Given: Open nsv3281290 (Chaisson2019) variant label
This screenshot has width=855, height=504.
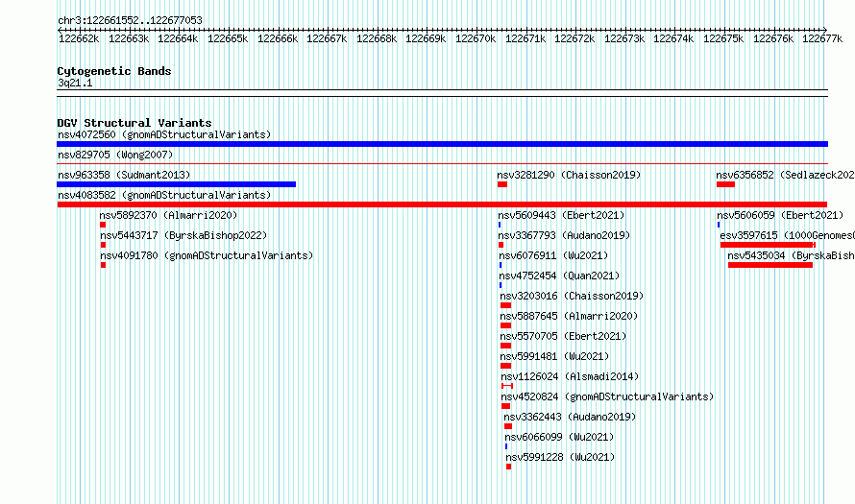Looking at the screenshot, I should [569, 175].
